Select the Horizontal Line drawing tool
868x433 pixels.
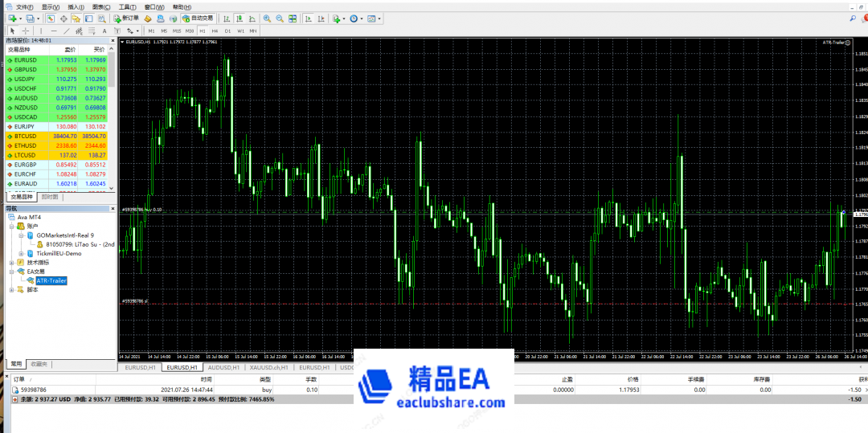click(54, 31)
